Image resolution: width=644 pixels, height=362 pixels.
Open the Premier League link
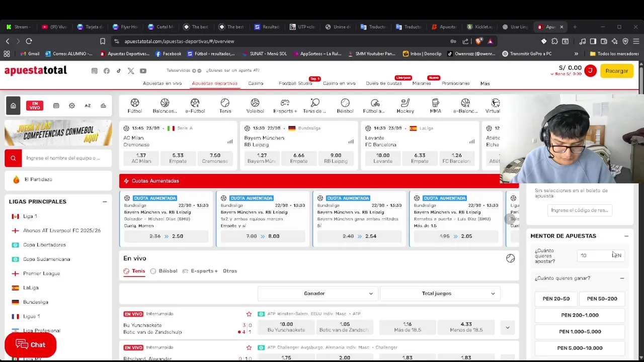(x=41, y=274)
